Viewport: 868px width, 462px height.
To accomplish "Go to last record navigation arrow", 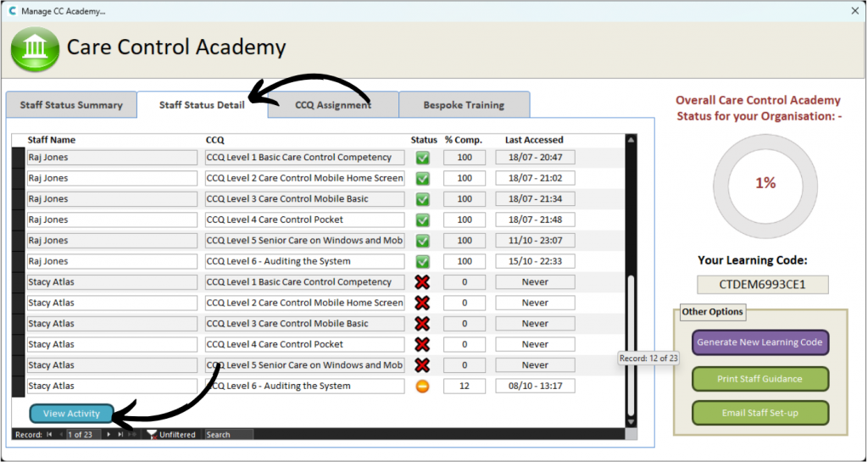I will 120,435.
